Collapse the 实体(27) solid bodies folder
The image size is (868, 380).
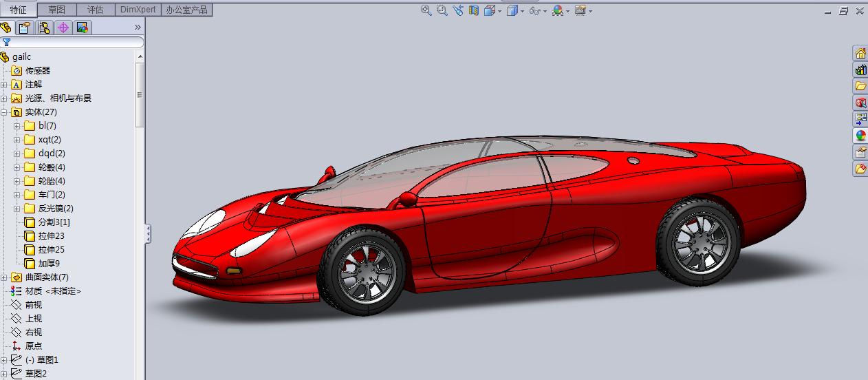(x=4, y=112)
